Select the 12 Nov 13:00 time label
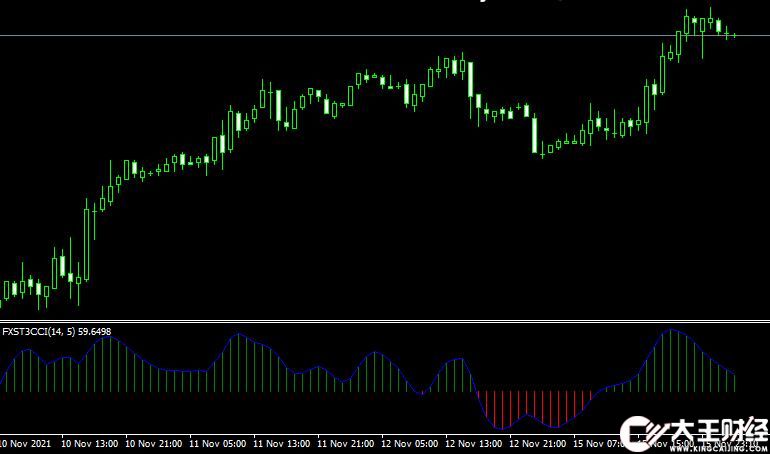Image resolution: width=770 pixels, height=454 pixels. (473, 444)
